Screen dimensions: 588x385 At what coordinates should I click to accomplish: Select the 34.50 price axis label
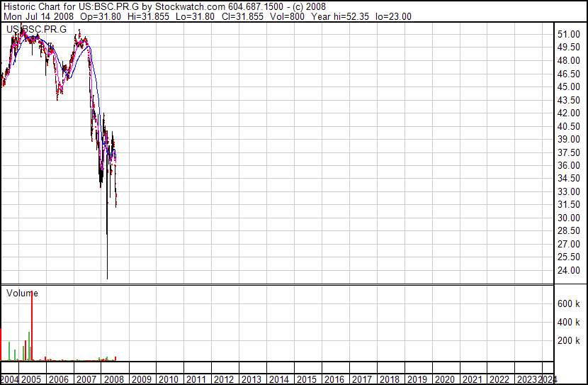coord(569,178)
